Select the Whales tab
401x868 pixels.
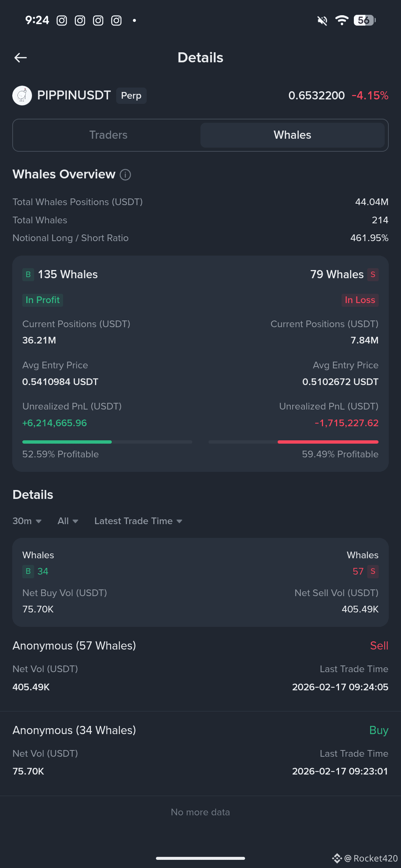292,135
